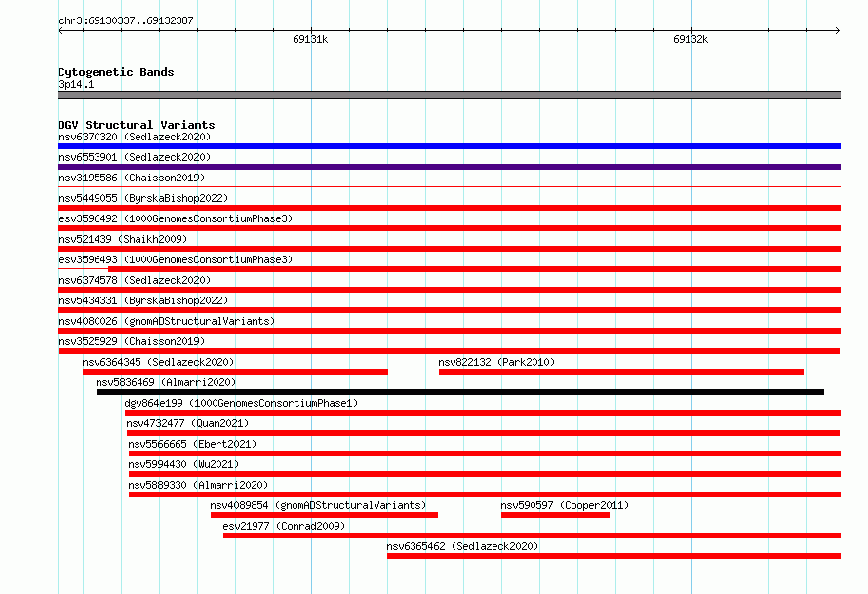Select the red bar under nsv6365462
Image resolution: width=868 pixels, height=594 pixels.
(613, 556)
